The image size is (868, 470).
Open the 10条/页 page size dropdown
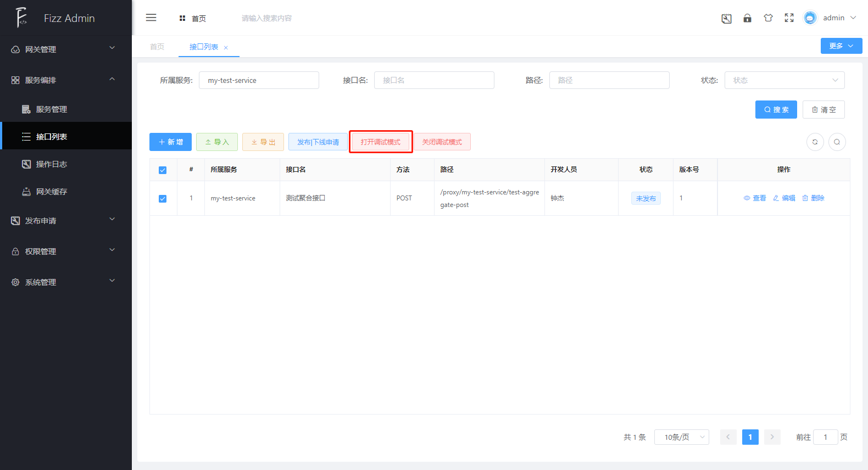point(681,437)
